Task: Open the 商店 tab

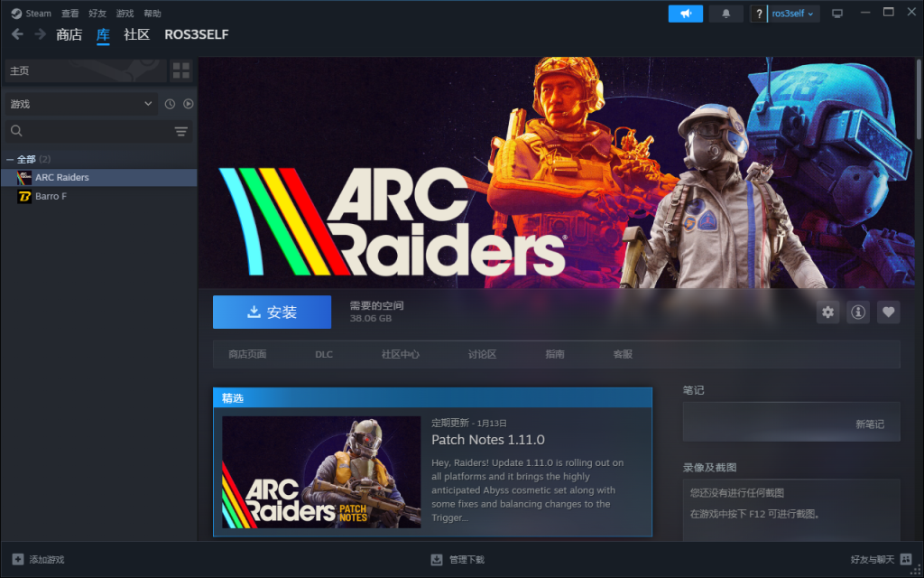Action: pyautogui.click(x=69, y=34)
